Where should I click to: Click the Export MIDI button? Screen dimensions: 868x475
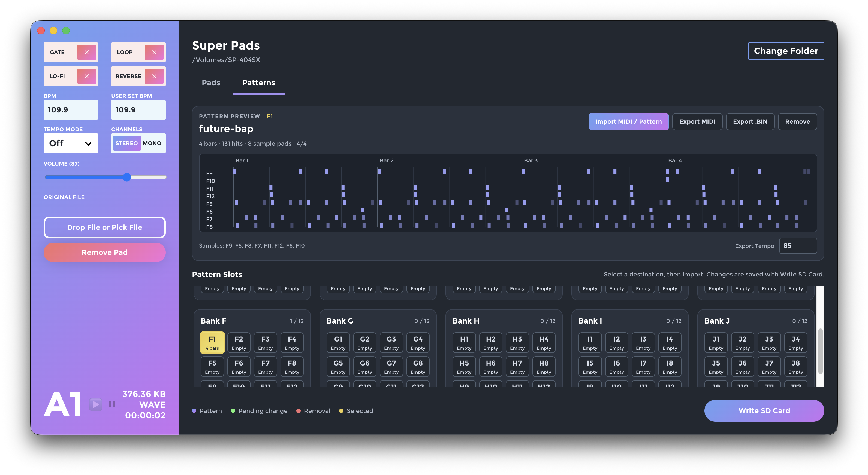click(x=697, y=121)
